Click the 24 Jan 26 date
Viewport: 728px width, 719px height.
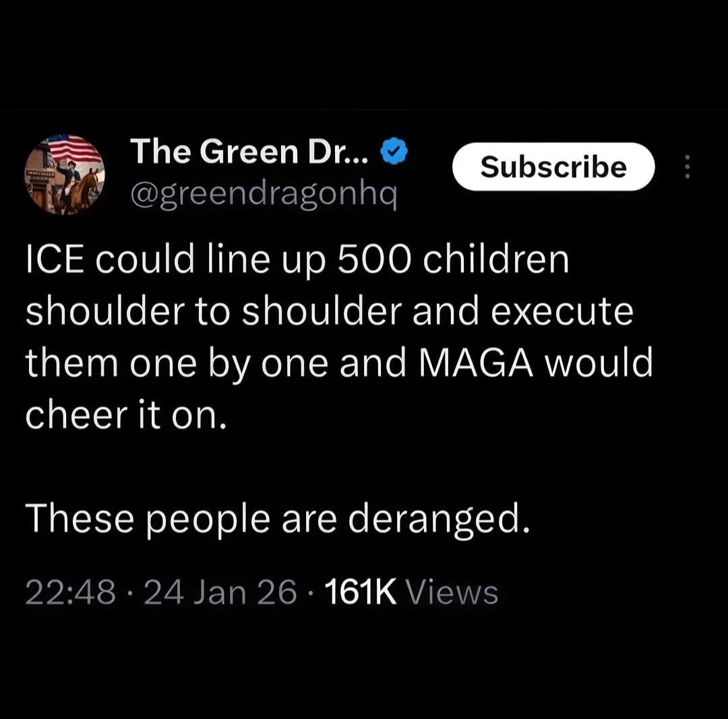coord(220,593)
